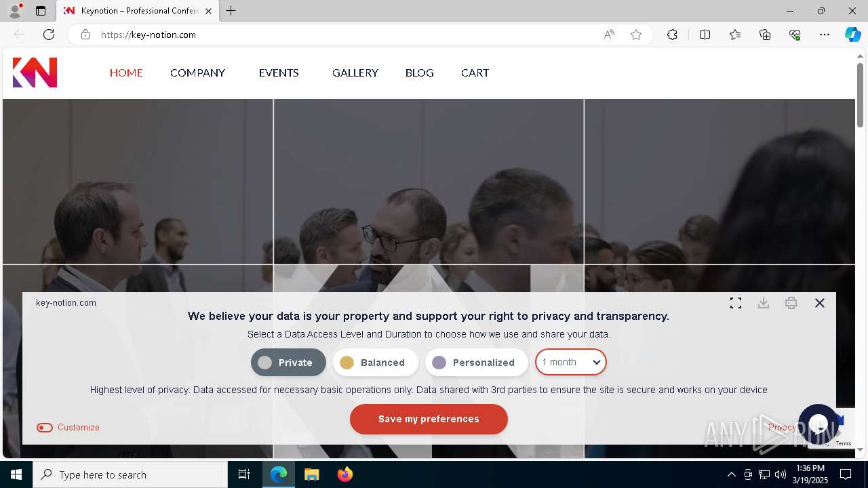Open File Explorer from taskbar
Viewport: 868px width, 488px height.
pos(311,474)
